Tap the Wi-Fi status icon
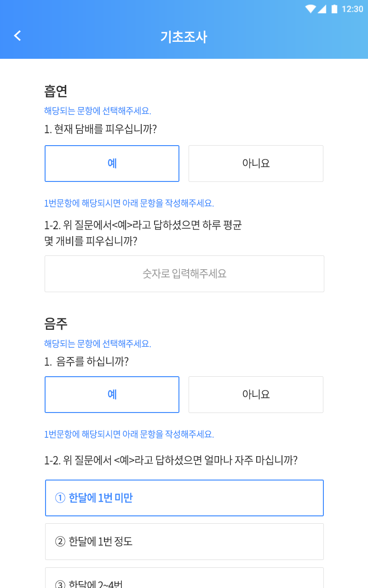Image resolution: width=368 pixels, height=588 pixels. pos(310,9)
